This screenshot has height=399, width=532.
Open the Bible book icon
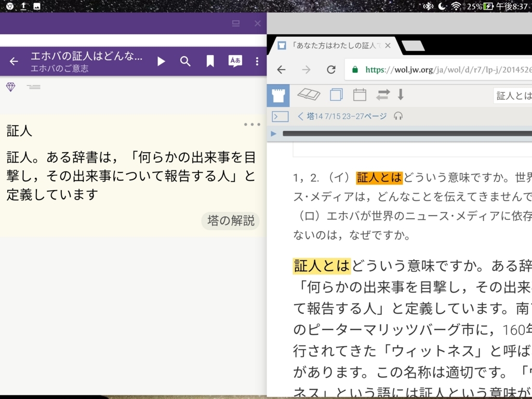tap(309, 95)
